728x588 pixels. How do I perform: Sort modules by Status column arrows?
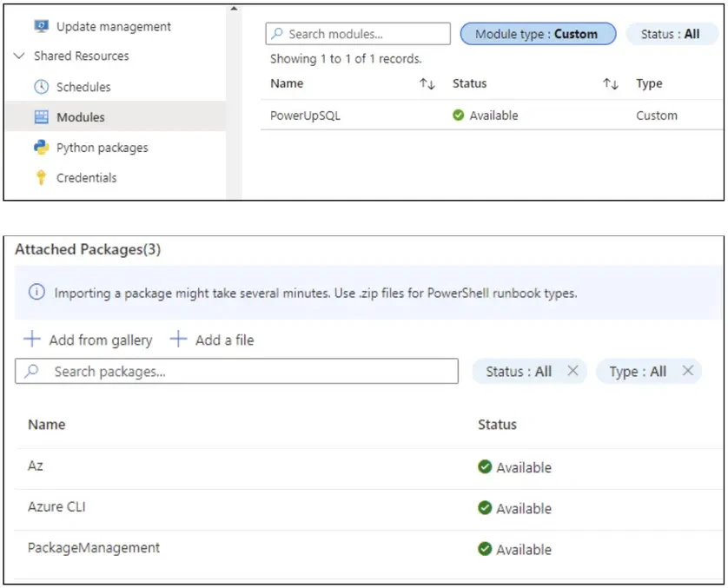(611, 83)
